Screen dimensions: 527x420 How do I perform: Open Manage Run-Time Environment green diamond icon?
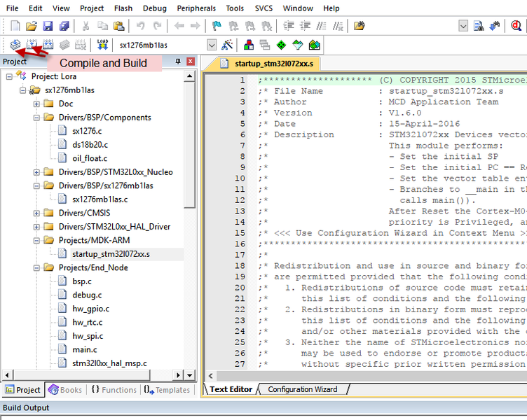281,45
